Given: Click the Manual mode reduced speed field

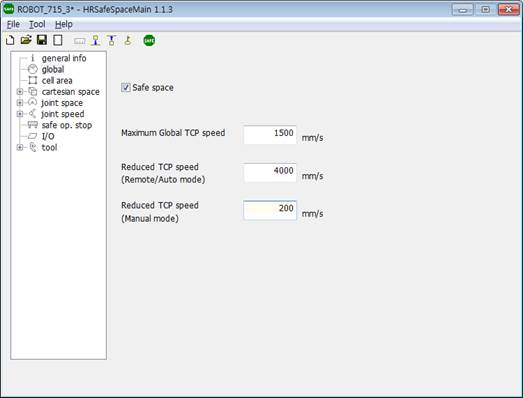Looking at the screenshot, I should (270, 210).
